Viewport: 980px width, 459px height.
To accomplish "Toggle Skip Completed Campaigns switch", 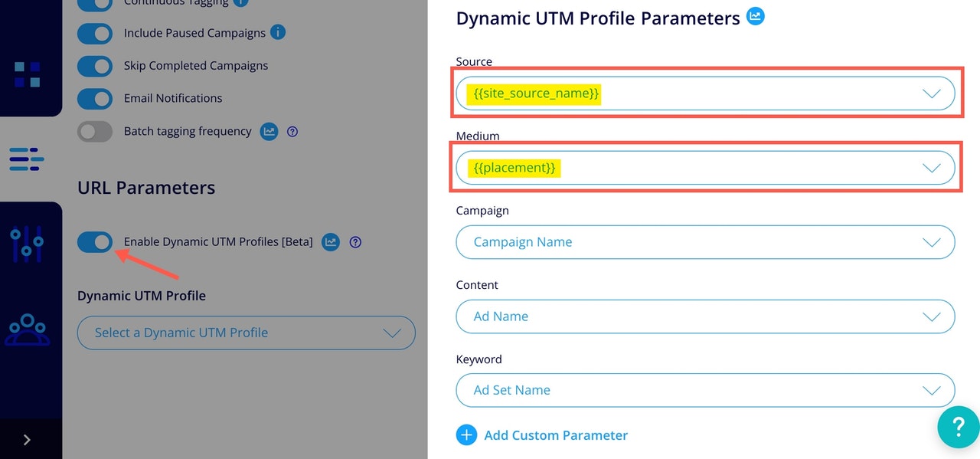I will 95,66.
